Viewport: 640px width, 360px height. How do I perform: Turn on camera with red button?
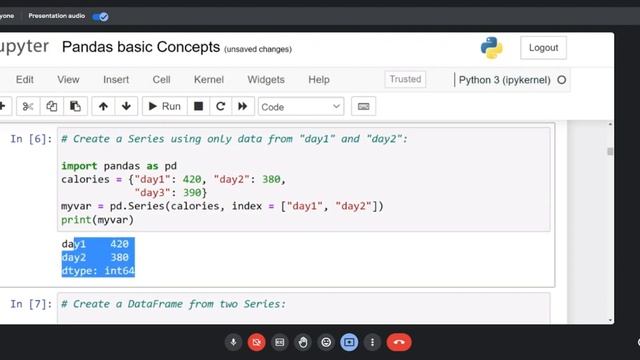click(256, 342)
